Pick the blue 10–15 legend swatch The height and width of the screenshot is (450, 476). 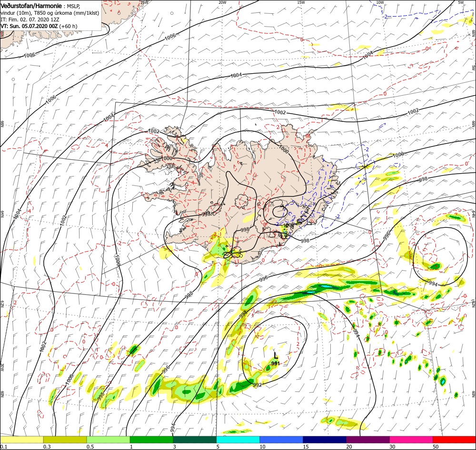tap(281, 440)
